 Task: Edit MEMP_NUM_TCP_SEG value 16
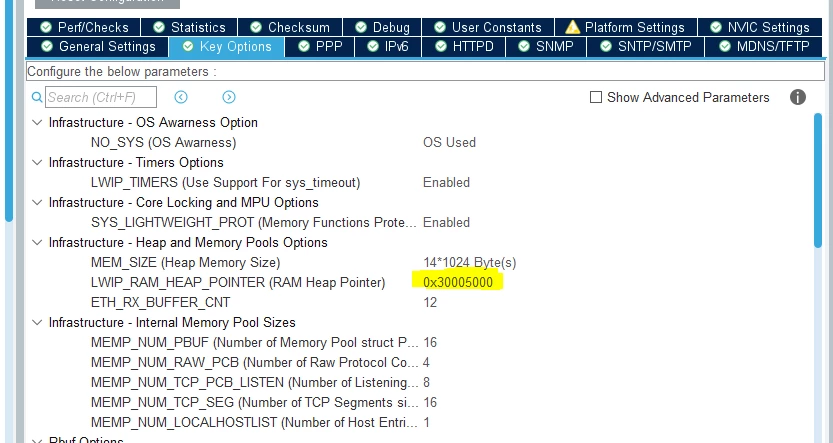tap(430, 402)
